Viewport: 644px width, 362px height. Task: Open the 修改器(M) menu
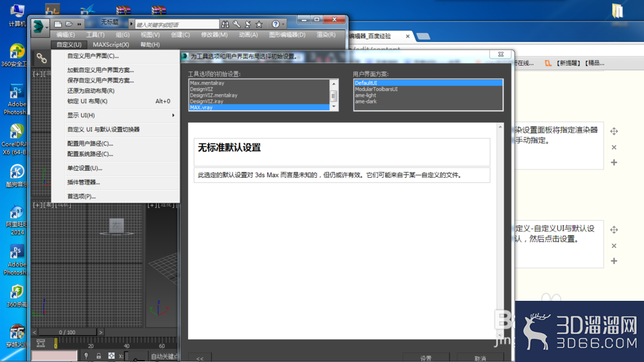click(214, 35)
